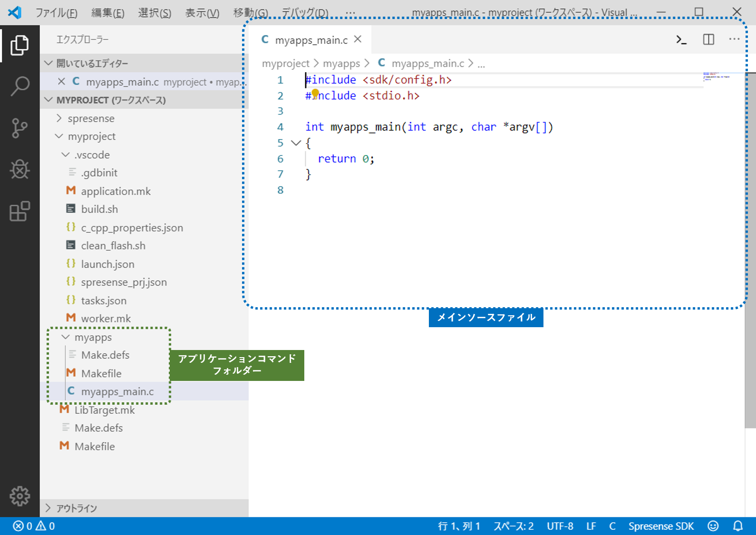
Task: Click the notification bell in status bar
Action: pyautogui.click(x=738, y=526)
